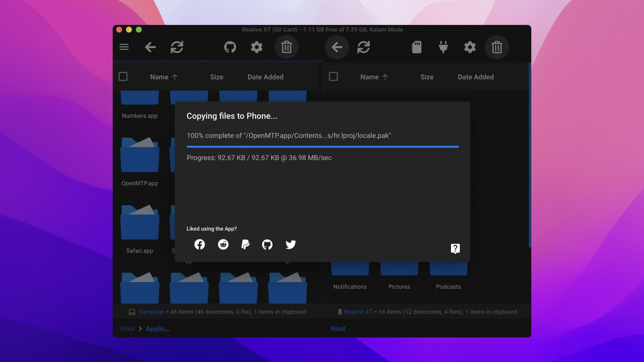Open the Facebook share icon
This screenshot has width=644, height=362.
click(200, 244)
